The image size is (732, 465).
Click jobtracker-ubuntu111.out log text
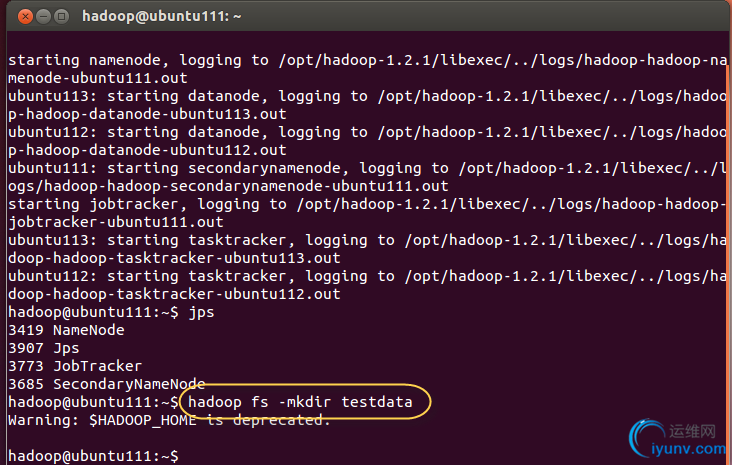[116, 222]
